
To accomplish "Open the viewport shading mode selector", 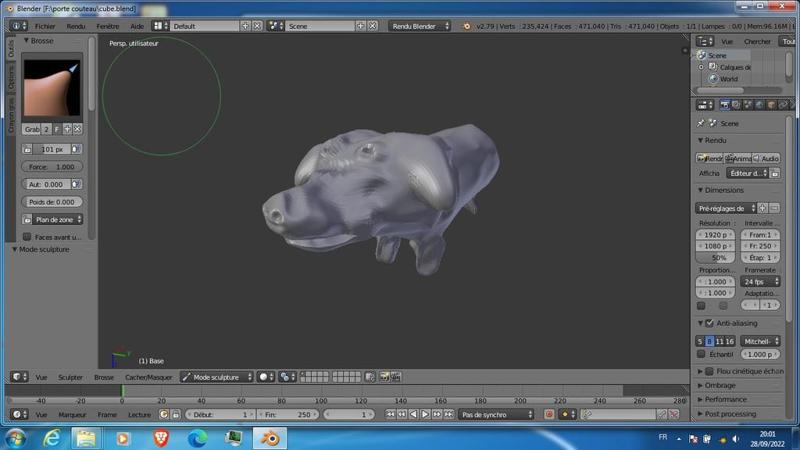I will 266,377.
